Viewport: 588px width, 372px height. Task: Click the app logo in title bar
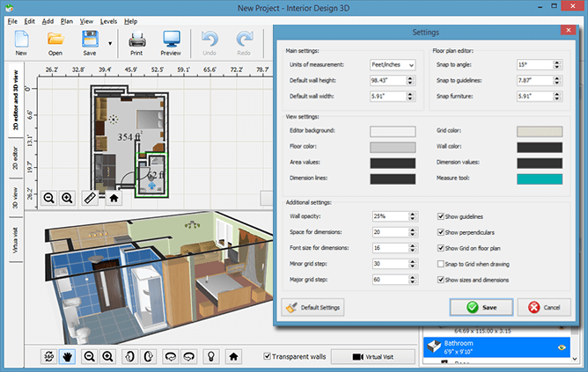click(x=10, y=8)
